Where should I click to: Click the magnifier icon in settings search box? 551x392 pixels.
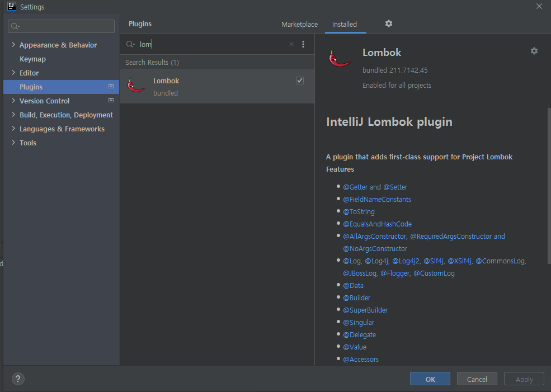point(15,26)
